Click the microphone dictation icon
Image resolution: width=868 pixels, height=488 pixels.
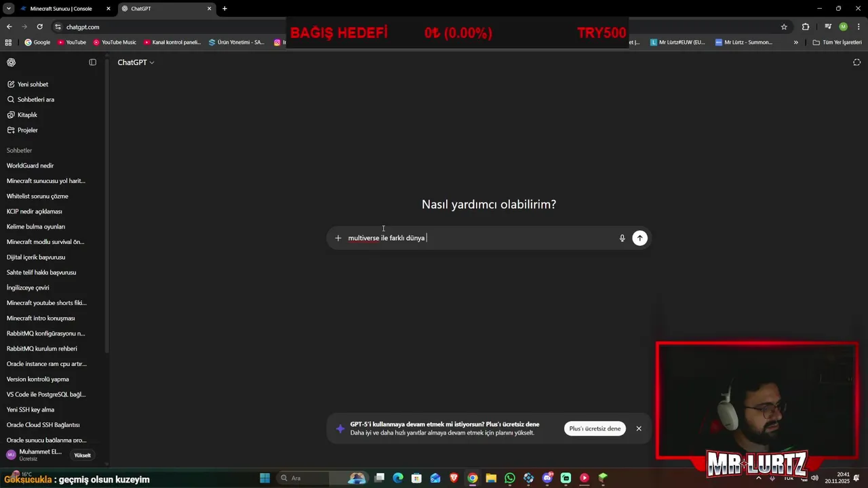tap(622, 238)
